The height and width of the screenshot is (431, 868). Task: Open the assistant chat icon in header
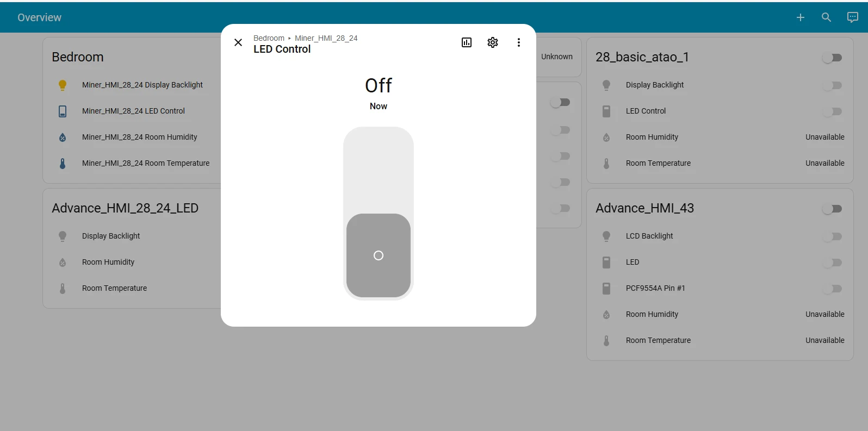tap(852, 17)
